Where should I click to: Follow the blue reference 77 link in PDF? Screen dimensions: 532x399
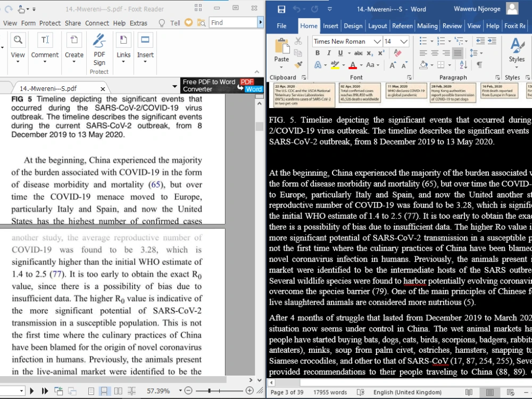click(x=57, y=274)
